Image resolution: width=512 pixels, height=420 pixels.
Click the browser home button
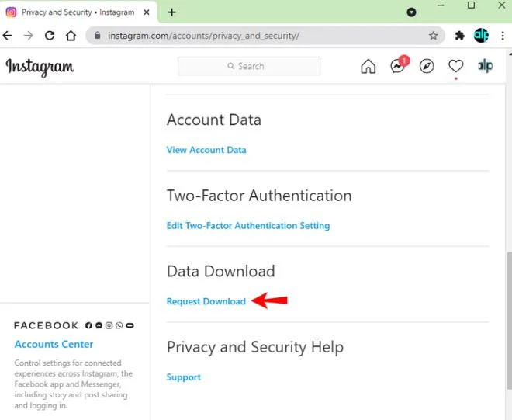(x=71, y=35)
